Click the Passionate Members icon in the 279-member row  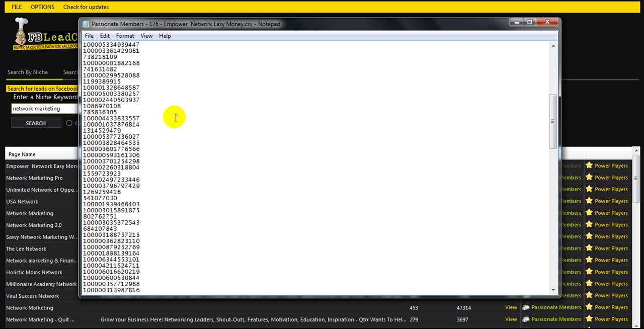526,319
